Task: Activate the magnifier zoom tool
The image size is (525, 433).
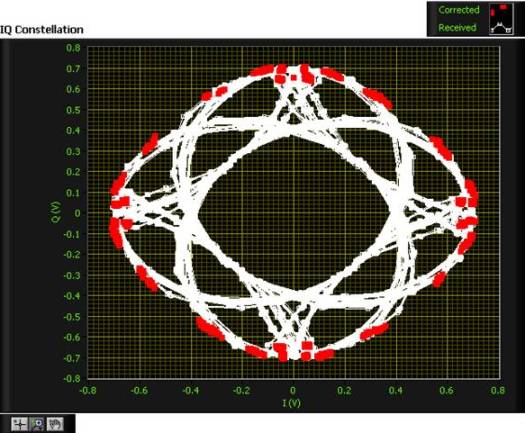Action: coord(37,424)
